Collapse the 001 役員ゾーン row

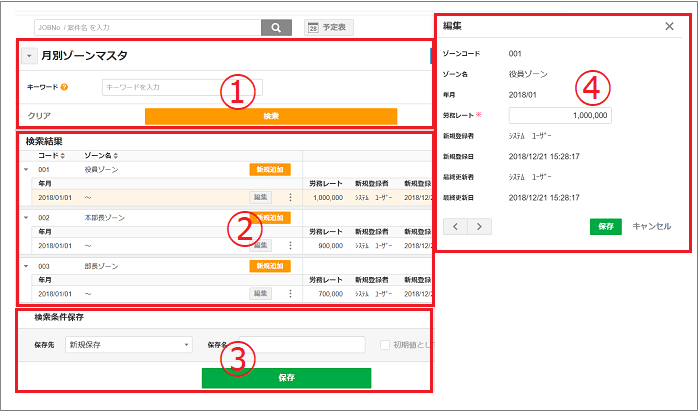(26, 170)
